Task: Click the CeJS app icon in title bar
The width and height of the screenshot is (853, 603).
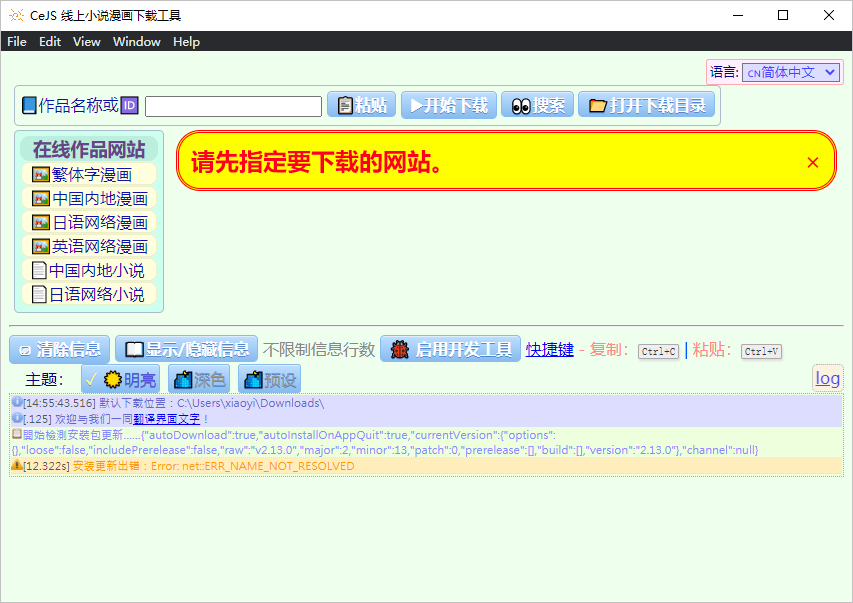Action: (x=16, y=15)
